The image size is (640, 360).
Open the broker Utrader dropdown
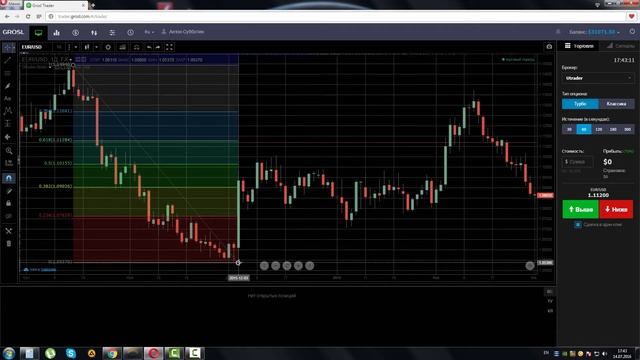(598, 78)
